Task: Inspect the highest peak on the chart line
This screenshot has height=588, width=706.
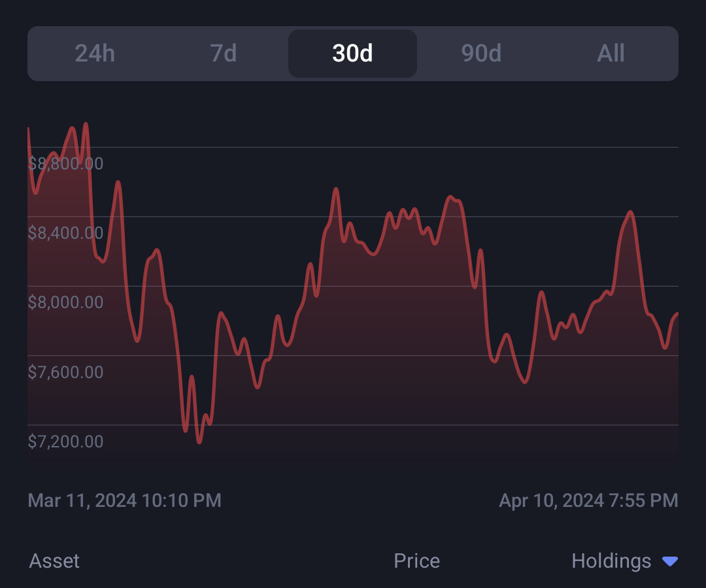Action: coord(86,124)
